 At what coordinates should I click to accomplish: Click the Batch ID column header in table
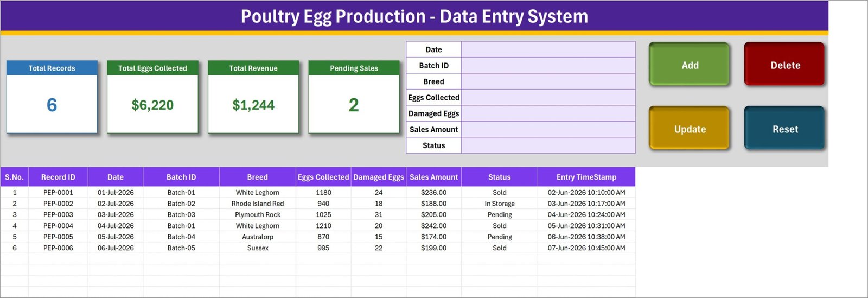click(x=181, y=177)
